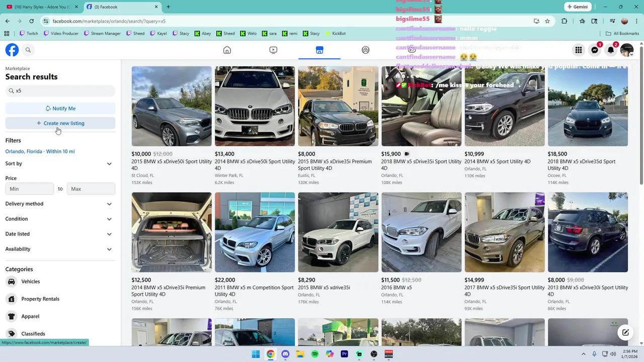Click the 2013 BMW x5 xDrive30i title
Viewport: 644px width, 362px height.
click(588, 291)
